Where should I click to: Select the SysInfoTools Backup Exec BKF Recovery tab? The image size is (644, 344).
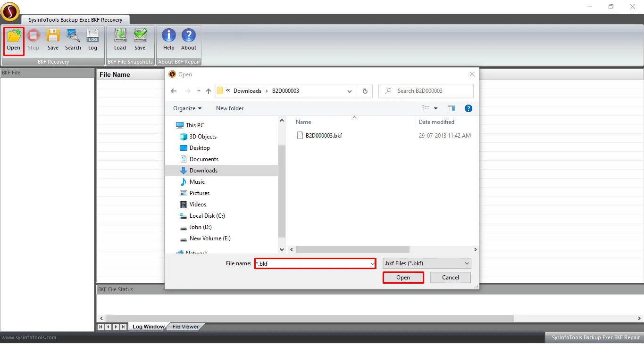pyautogui.click(x=75, y=20)
